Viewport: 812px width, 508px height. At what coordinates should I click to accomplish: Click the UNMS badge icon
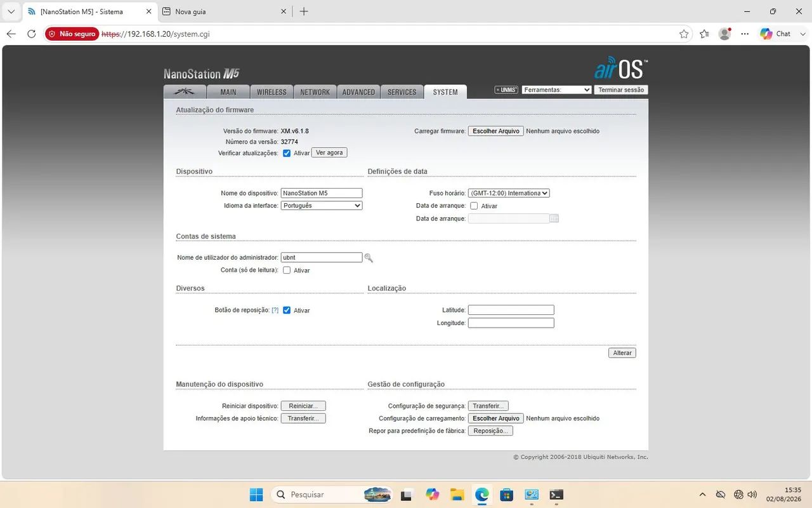[x=506, y=90]
